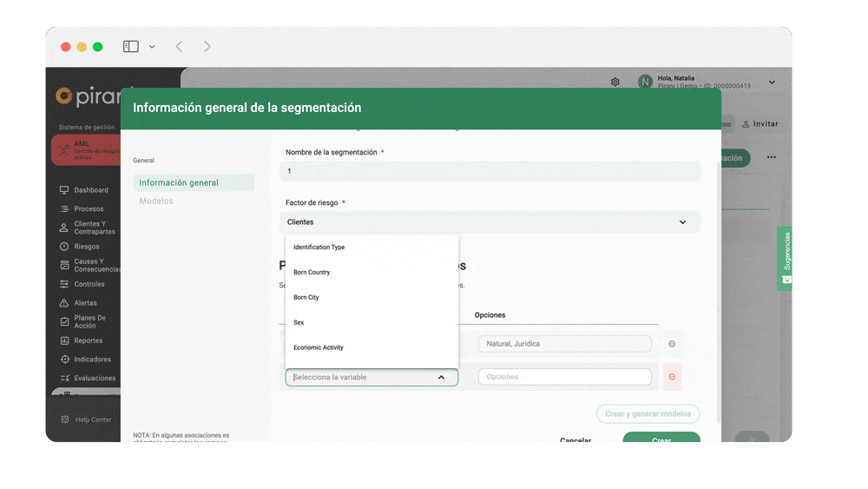868x489 pixels.
Task: Collapse the Selecciona la variable dropdown
Action: [441, 378]
